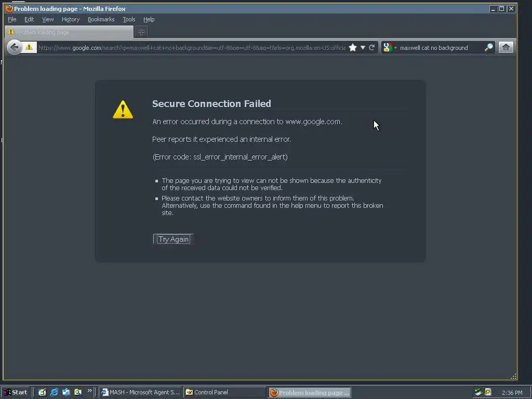This screenshot has width=532, height=399.
Task: Open the Tools menu
Action: [x=129, y=19]
